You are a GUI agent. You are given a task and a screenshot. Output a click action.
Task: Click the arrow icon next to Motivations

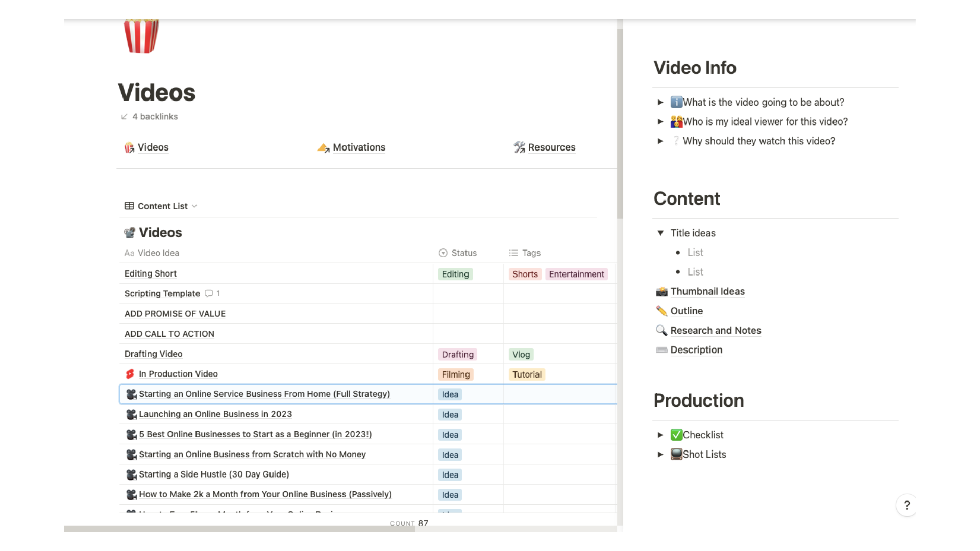[x=324, y=147]
